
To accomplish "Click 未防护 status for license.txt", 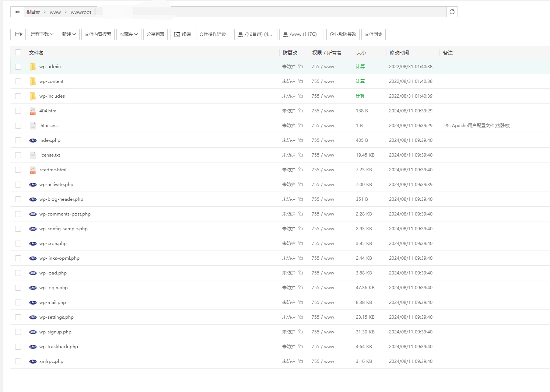I will 289,155.
